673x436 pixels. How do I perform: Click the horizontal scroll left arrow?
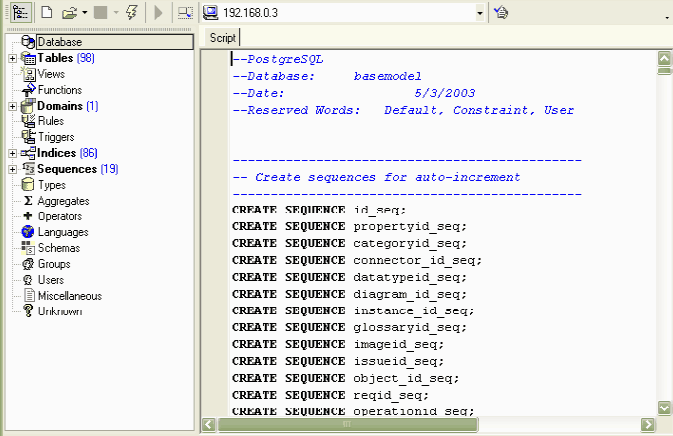(x=209, y=424)
